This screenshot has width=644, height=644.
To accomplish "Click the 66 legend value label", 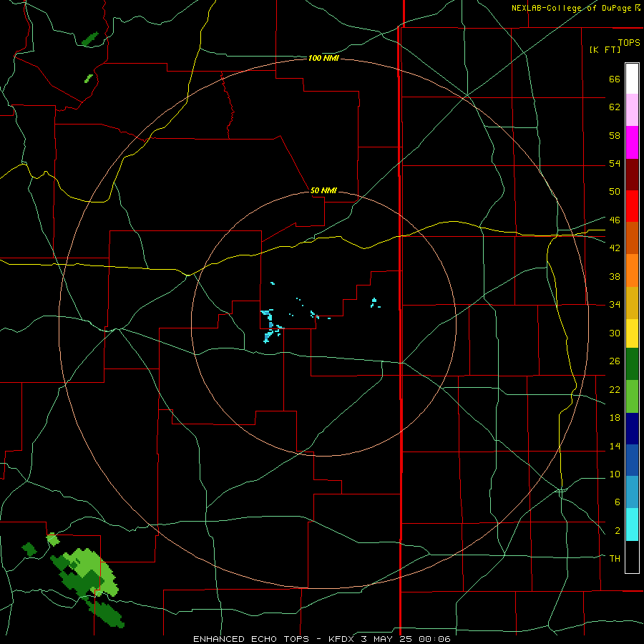I will pyautogui.click(x=615, y=79).
